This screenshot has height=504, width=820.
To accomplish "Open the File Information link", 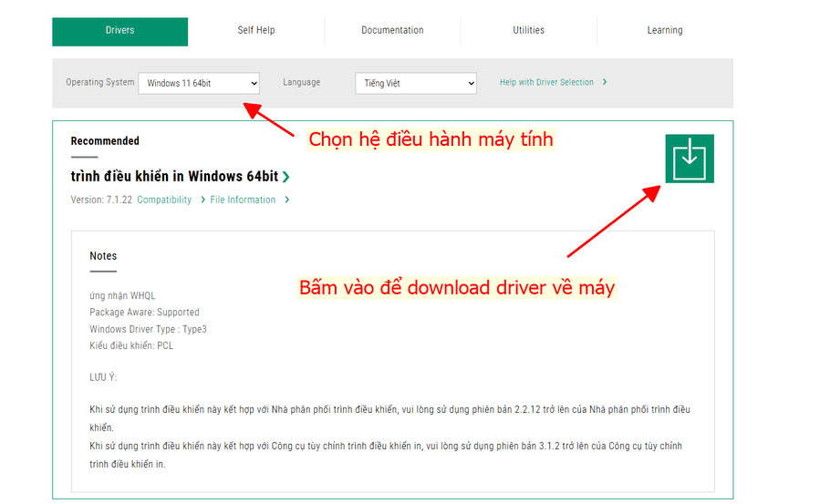I will pos(243,200).
